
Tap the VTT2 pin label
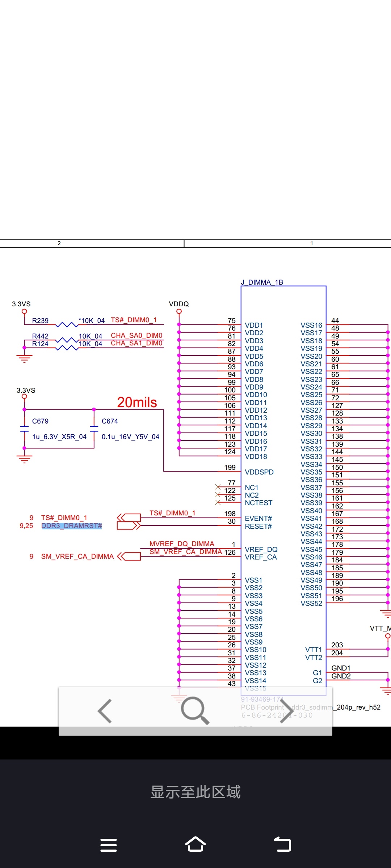(314, 658)
